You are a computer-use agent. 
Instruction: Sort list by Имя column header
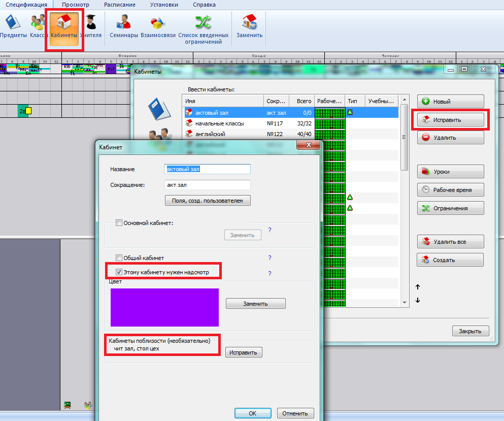(x=222, y=101)
